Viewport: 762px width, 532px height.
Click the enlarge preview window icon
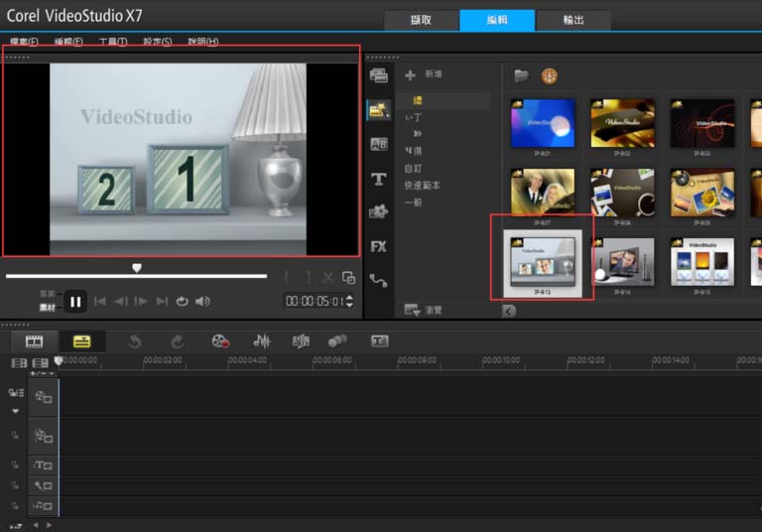tap(348, 278)
